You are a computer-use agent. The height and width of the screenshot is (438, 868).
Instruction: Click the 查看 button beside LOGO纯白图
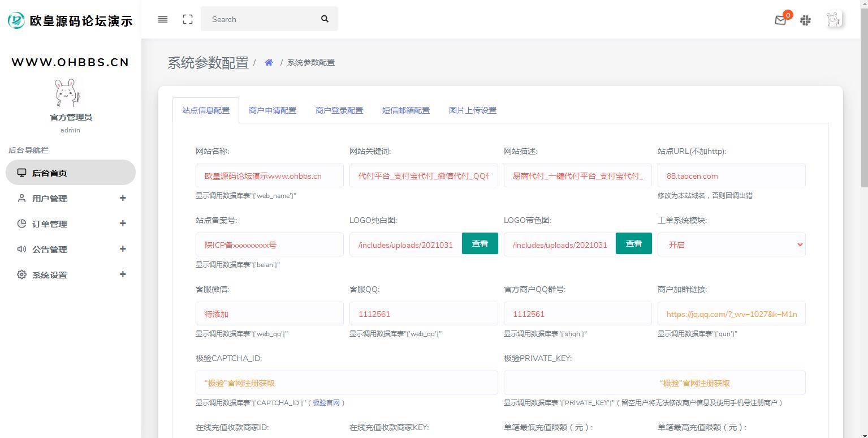[480, 243]
